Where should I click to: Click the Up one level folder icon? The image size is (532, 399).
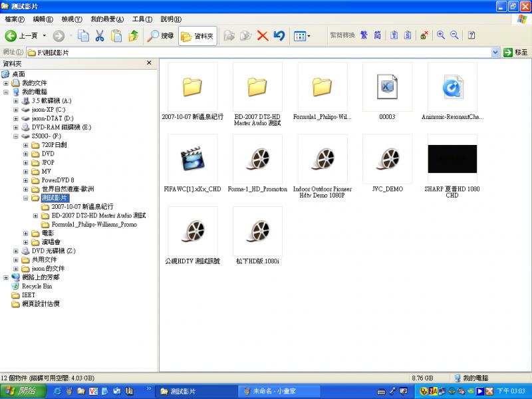point(134,36)
